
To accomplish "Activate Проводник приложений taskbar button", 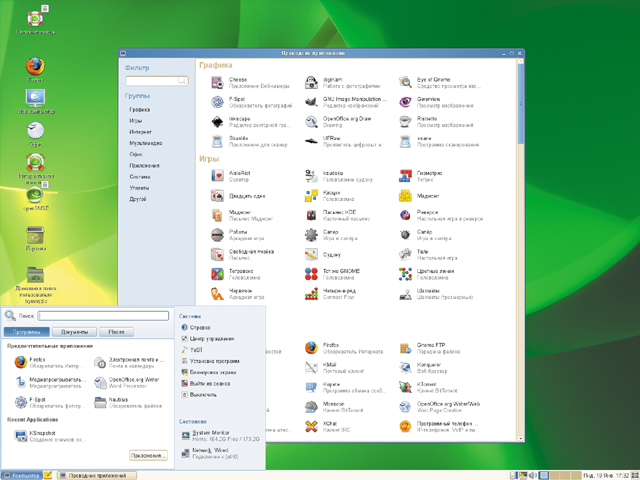I will point(96,476).
